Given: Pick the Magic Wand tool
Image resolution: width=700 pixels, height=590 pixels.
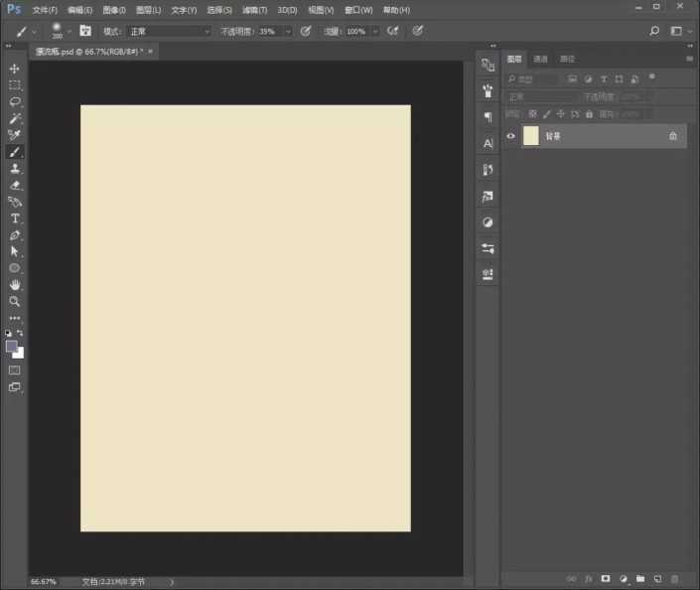Looking at the screenshot, I should click(x=15, y=118).
